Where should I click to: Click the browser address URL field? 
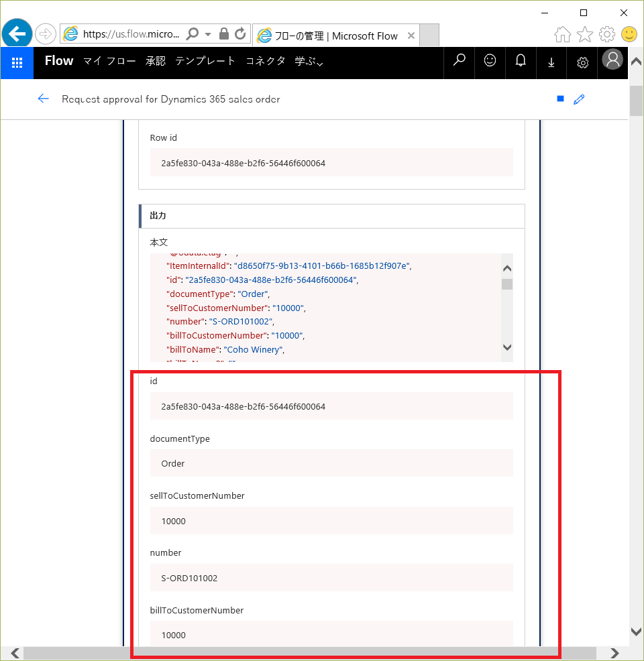[131, 34]
